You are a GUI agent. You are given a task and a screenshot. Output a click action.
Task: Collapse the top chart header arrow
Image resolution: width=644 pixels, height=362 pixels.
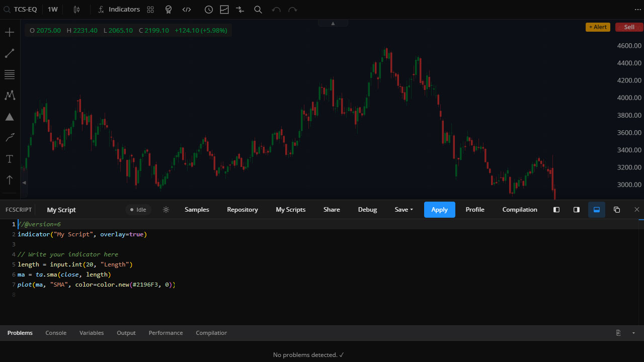[x=333, y=23]
